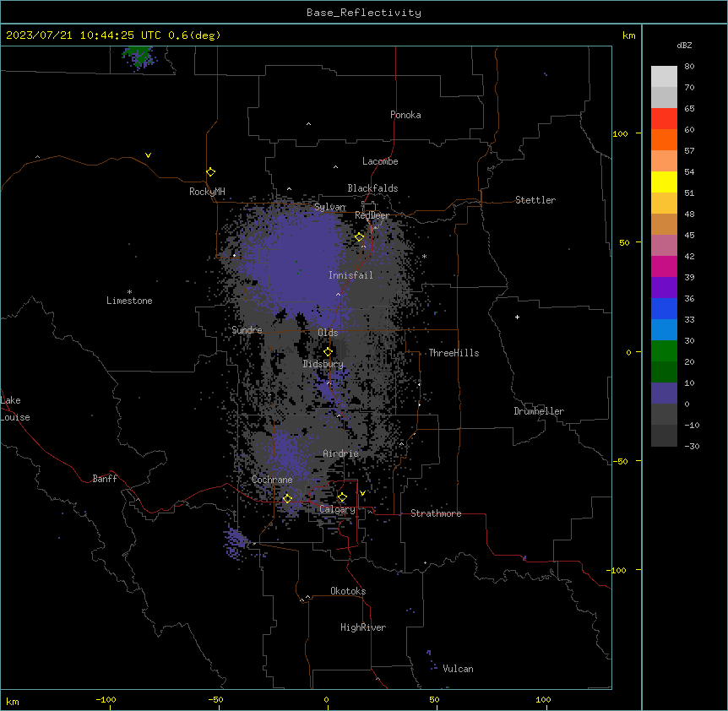Click the yellow V marker east of Calgary
The height and width of the screenshot is (711, 728).
(x=362, y=493)
